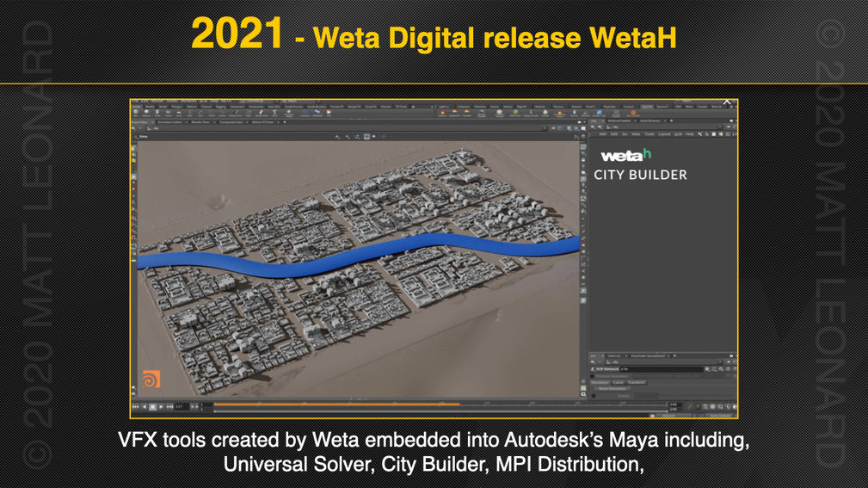Screen dimensions: 868x488
Task: Open the Polygon shelf tab
Action: [177, 107]
